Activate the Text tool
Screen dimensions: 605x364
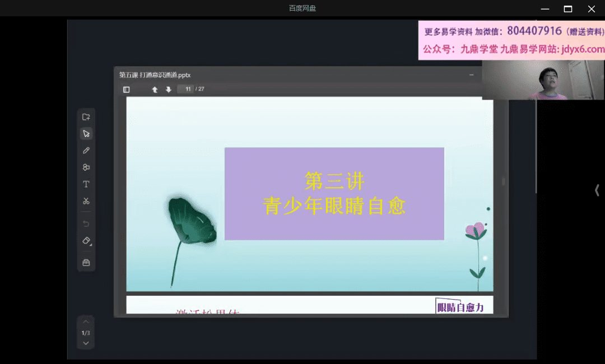point(86,184)
